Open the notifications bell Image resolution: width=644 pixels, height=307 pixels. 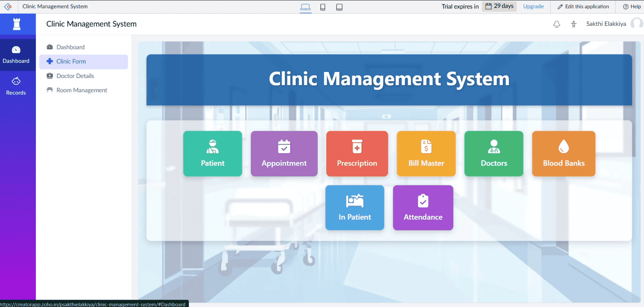coord(557,24)
